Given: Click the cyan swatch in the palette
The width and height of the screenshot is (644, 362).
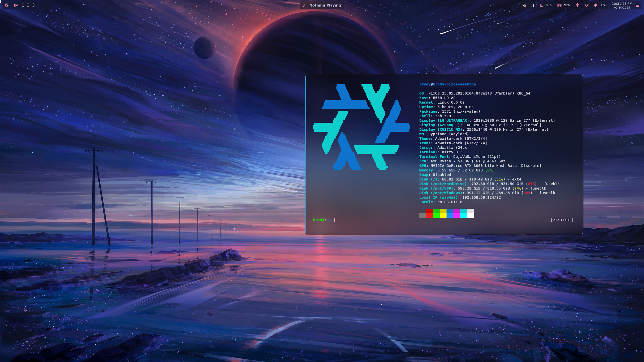Looking at the screenshot, I should 463,213.
